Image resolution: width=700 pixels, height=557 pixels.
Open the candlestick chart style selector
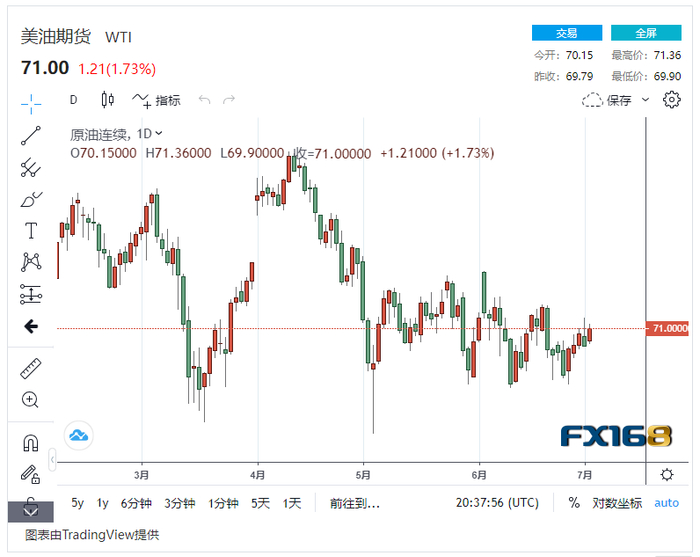coord(107,100)
